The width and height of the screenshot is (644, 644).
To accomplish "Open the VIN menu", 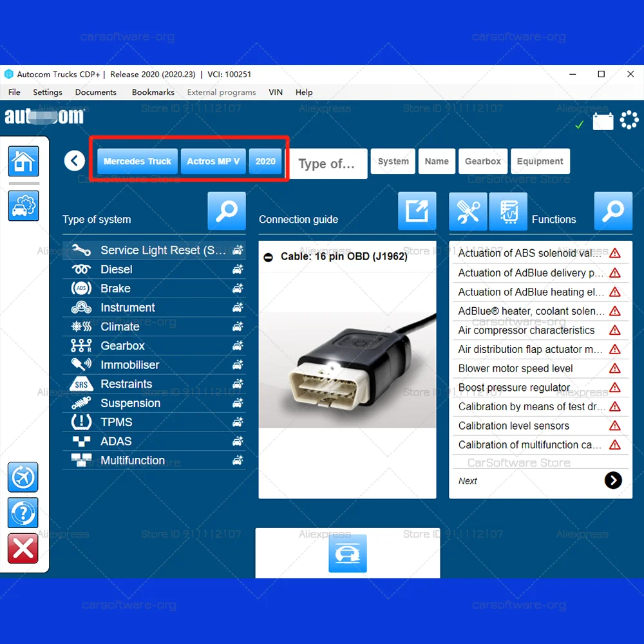I will (x=276, y=92).
